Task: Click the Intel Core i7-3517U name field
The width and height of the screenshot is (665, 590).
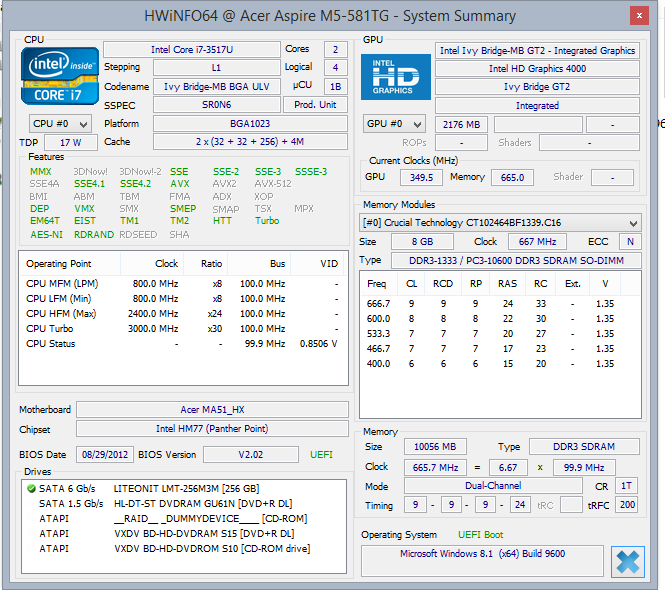Action: point(191,50)
